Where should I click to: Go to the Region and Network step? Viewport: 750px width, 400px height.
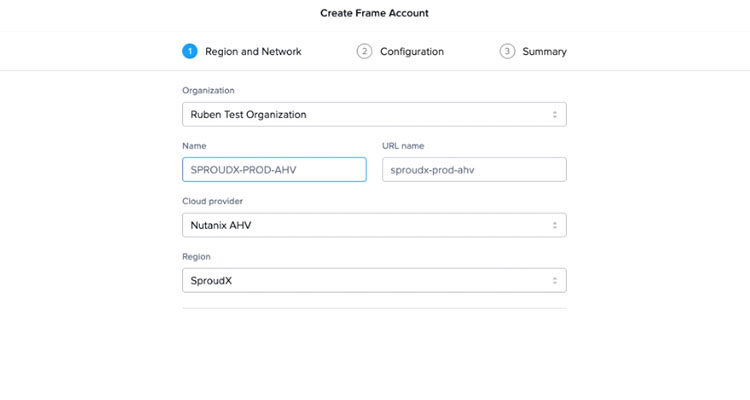coord(253,51)
